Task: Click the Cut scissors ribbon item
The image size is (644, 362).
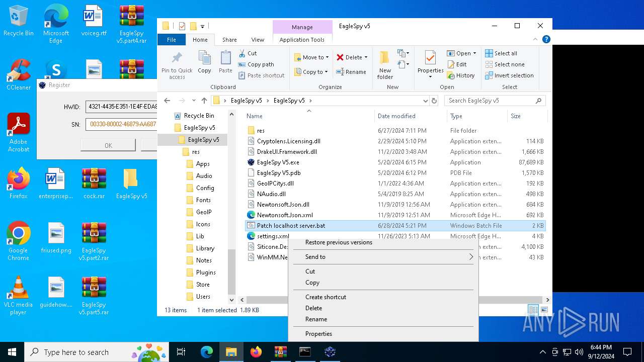Action: point(248,53)
